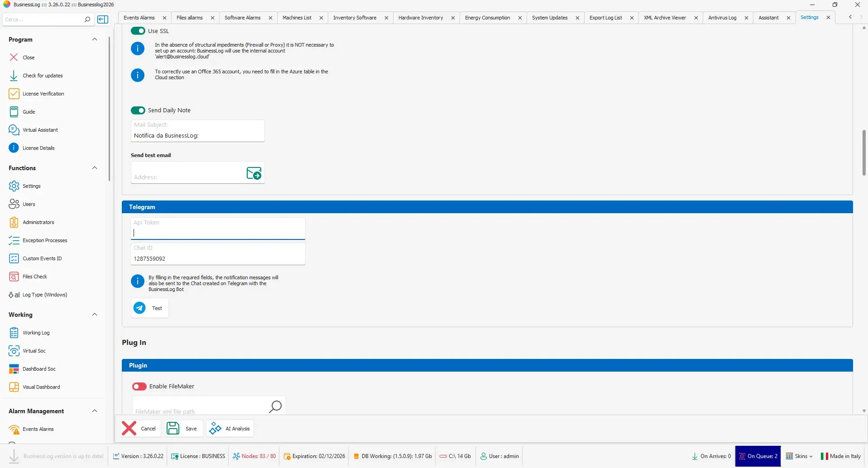Open Administrators section
The image size is (868, 468).
[38, 222]
